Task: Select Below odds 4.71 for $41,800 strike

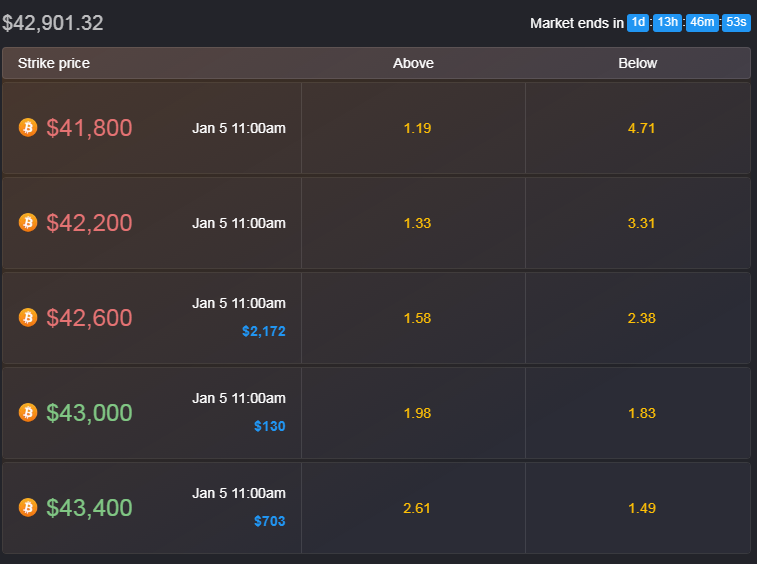Action: pos(640,128)
